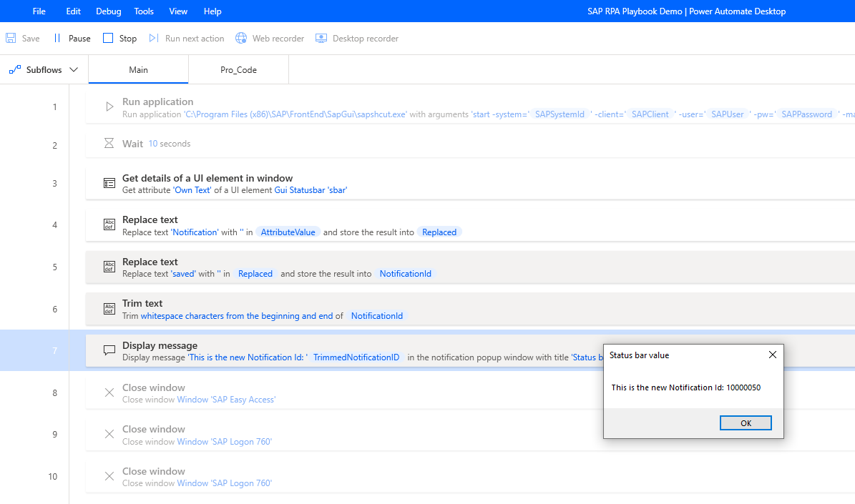Click the SAPClient variable chip
This screenshot has height=504, width=855.
click(x=650, y=114)
